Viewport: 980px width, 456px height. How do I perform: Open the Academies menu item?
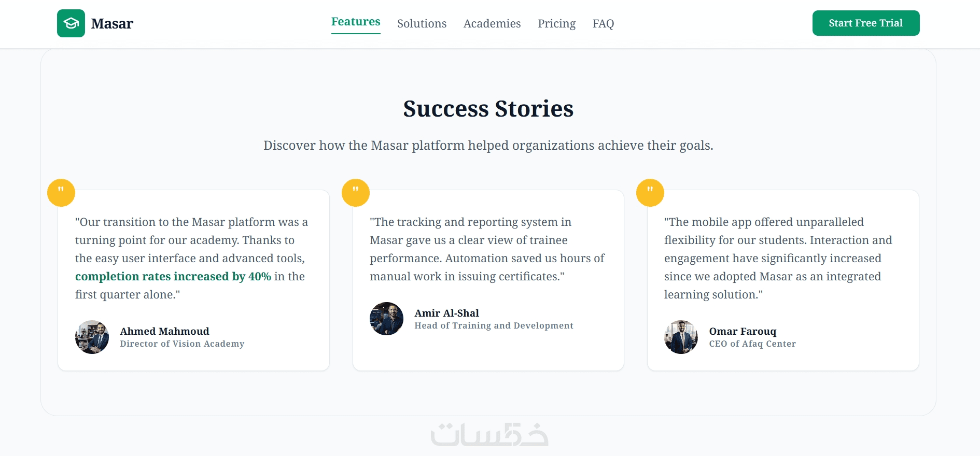coord(492,23)
